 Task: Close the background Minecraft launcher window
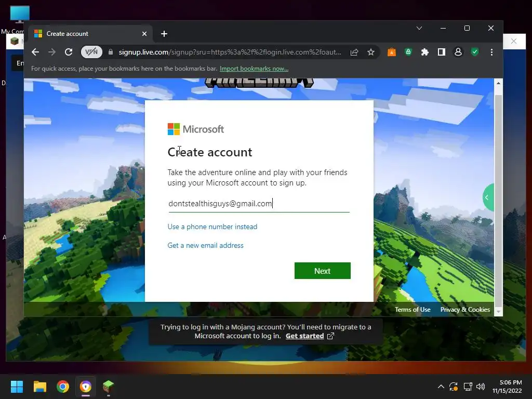[514, 41]
